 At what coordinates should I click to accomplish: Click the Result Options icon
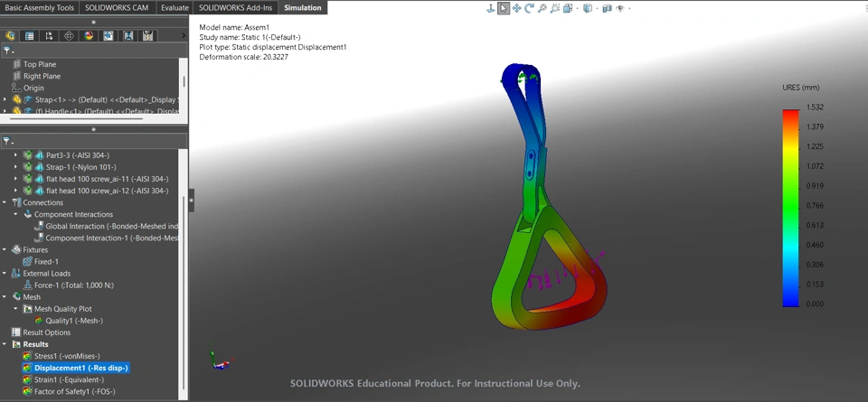click(16, 332)
